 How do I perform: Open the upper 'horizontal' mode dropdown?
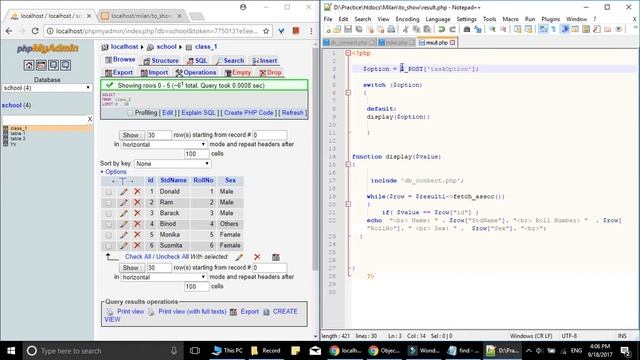[x=164, y=144]
